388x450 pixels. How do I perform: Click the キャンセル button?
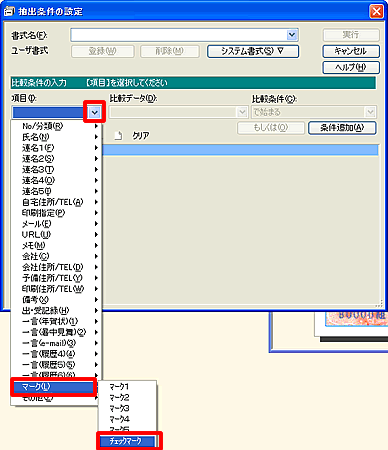point(351,51)
